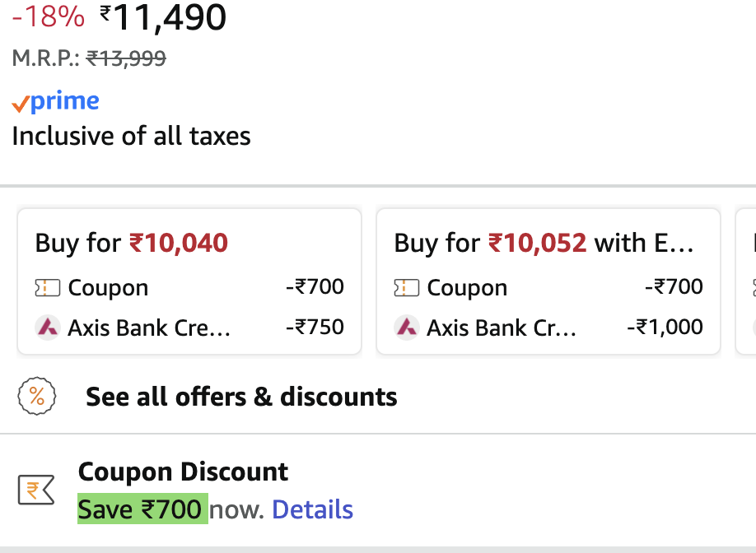
Task: Click the coupon ticket icon in first offer card
Action: coord(49,287)
